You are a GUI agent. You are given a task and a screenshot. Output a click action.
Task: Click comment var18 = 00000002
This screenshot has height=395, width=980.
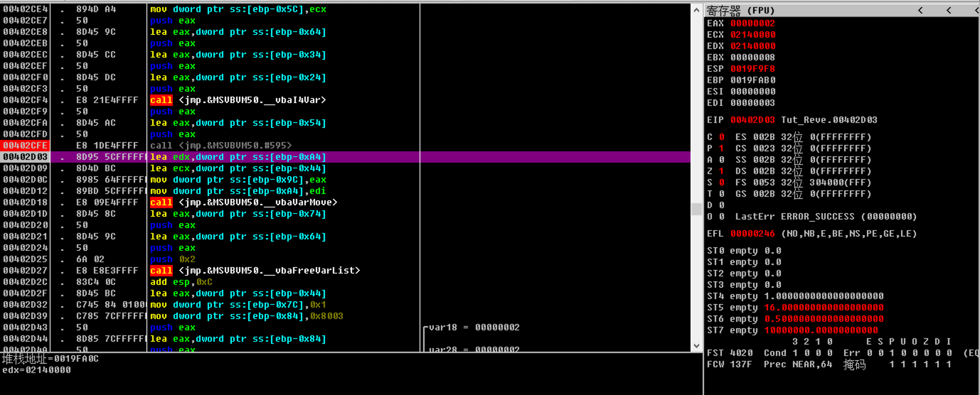474,327
